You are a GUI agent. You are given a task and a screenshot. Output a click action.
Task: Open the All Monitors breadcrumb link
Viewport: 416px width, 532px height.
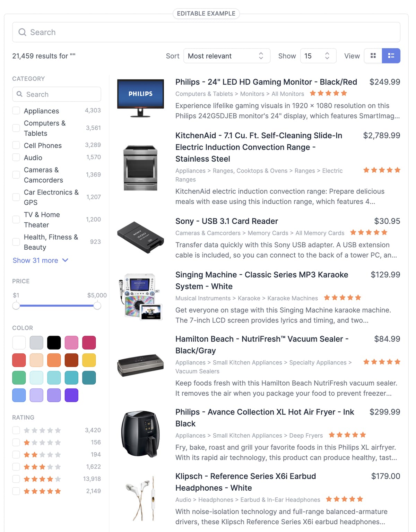tap(288, 94)
